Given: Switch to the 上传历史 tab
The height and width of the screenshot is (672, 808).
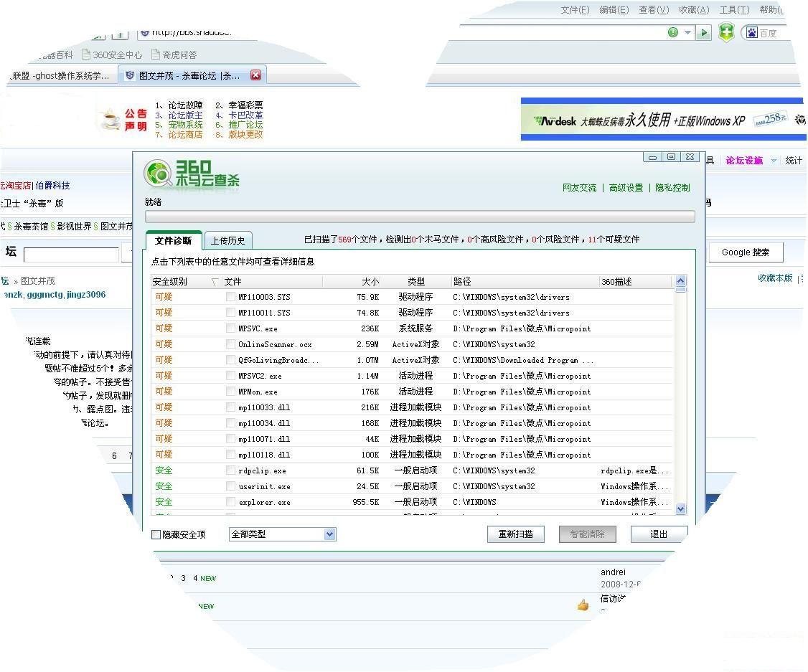Looking at the screenshot, I should 227,240.
